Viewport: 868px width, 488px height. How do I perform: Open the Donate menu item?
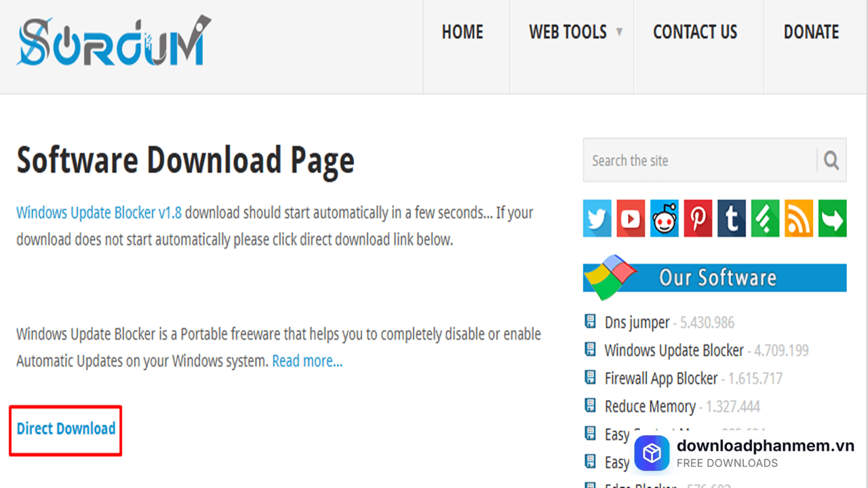pyautogui.click(x=811, y=32)
